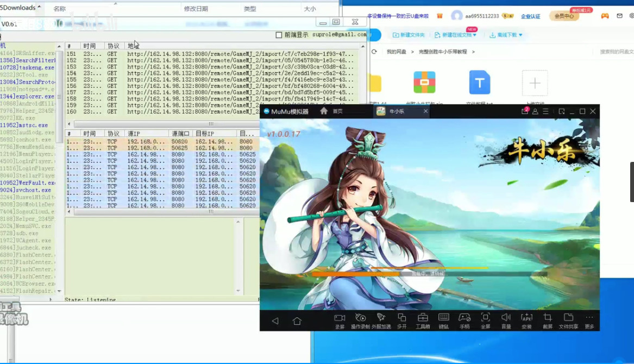Screen dimensions: 634x364
Task: Toggle the 前端显示 checkbox
Action: [x=279, y=35]
